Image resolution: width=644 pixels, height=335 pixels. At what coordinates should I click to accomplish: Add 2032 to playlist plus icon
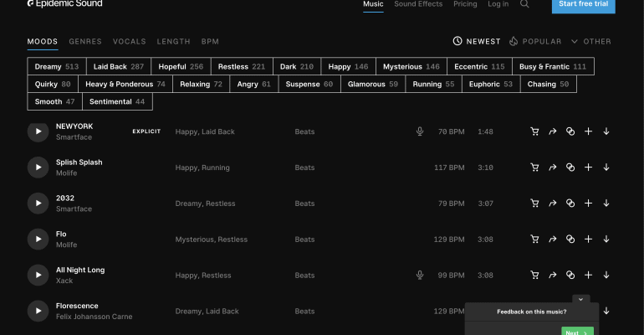pos(588,203)
